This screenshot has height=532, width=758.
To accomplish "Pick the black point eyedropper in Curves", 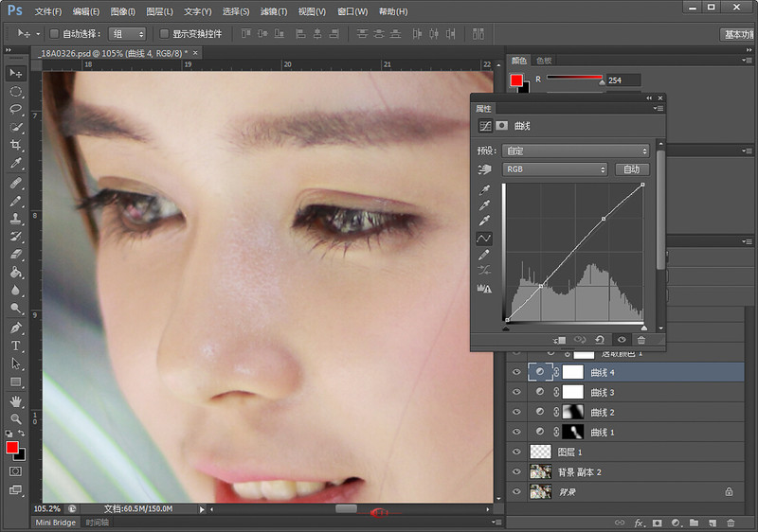I will coord(484,189).
